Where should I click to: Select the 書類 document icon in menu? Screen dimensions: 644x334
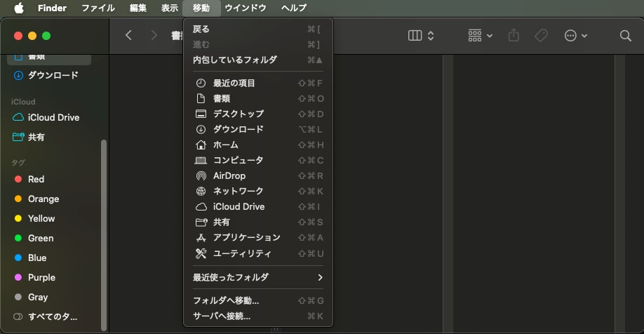point(201,99)
